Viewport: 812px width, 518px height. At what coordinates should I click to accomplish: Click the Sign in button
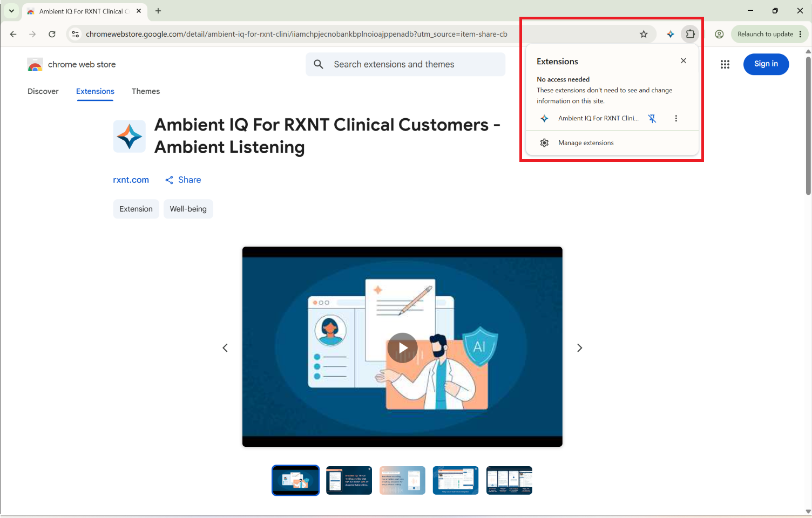(766, 64)
